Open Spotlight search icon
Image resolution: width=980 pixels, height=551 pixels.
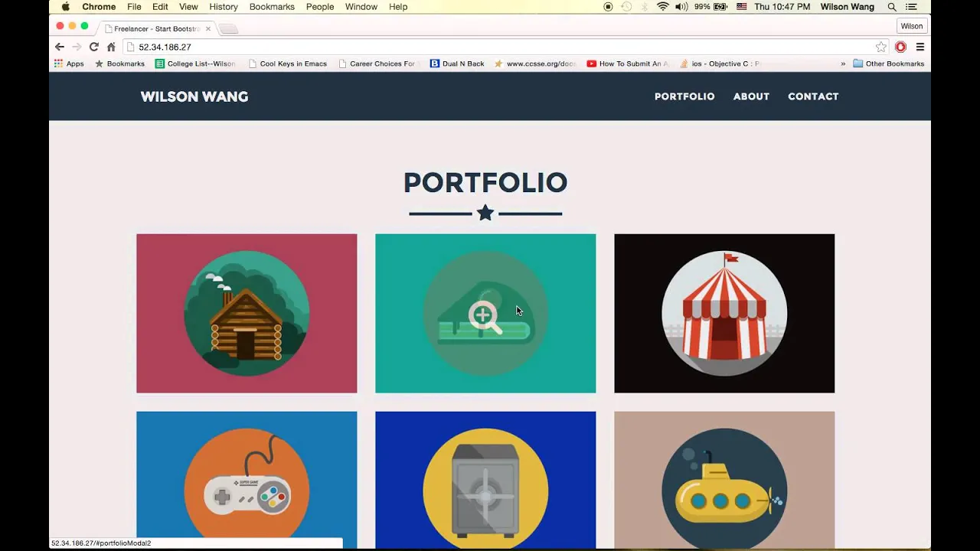892,7
